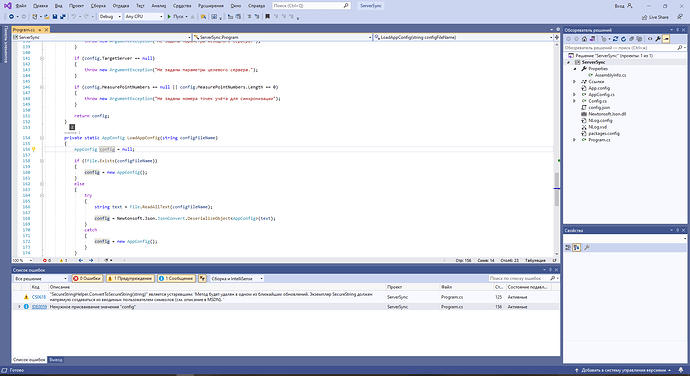This screenshot has height=376, width=690.
Task: Open the ServerSync.Program class dropdown
Action: [283, 37]
